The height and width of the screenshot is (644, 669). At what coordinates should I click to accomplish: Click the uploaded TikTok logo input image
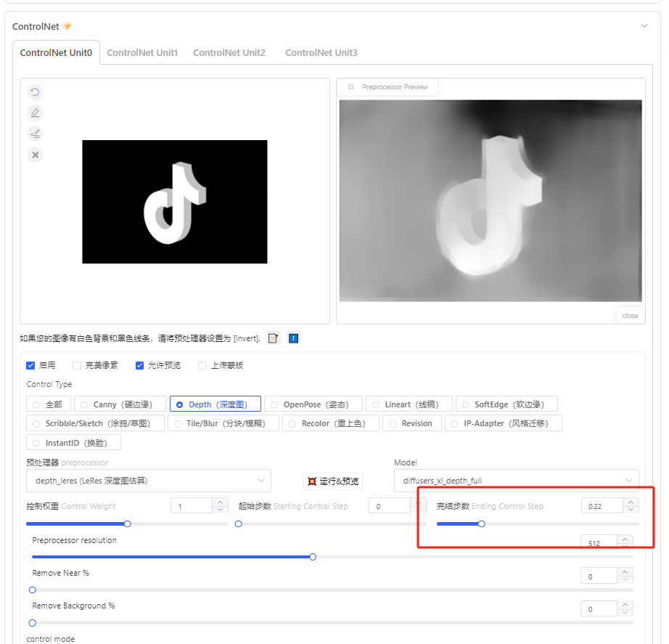pos(175,202)
